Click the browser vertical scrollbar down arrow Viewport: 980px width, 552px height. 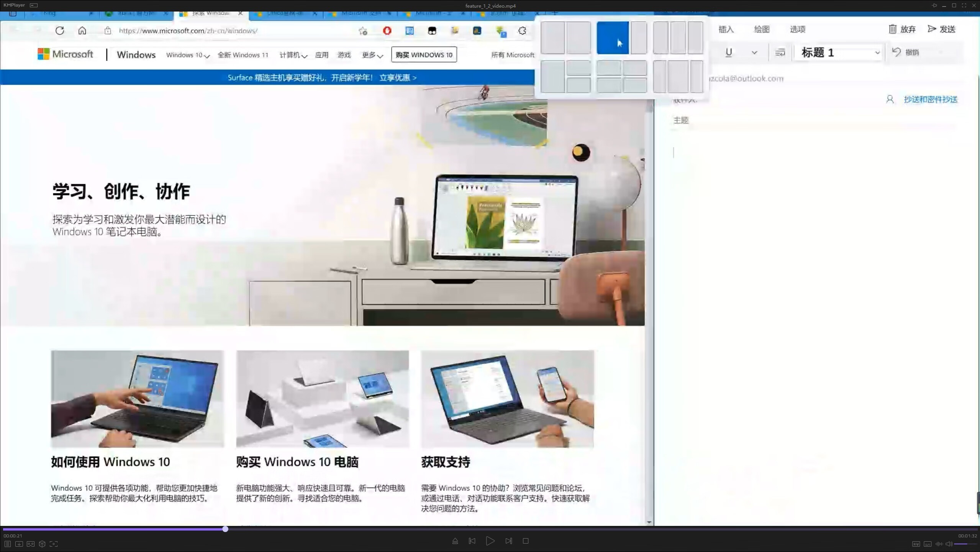(649, 522)
